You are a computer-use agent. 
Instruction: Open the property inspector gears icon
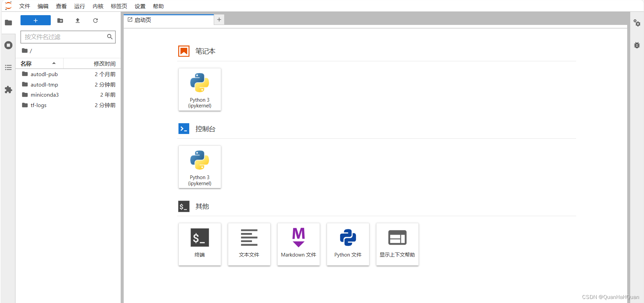click(637, 23)
